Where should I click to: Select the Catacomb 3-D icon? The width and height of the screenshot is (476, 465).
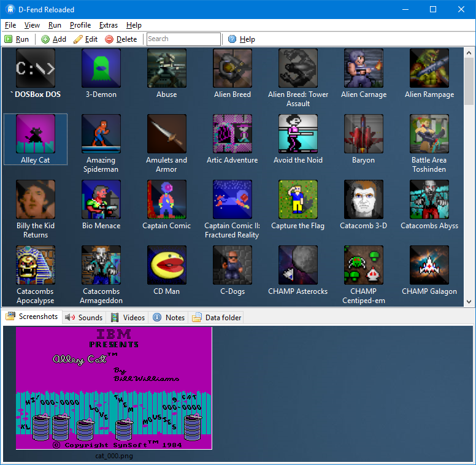364,199
